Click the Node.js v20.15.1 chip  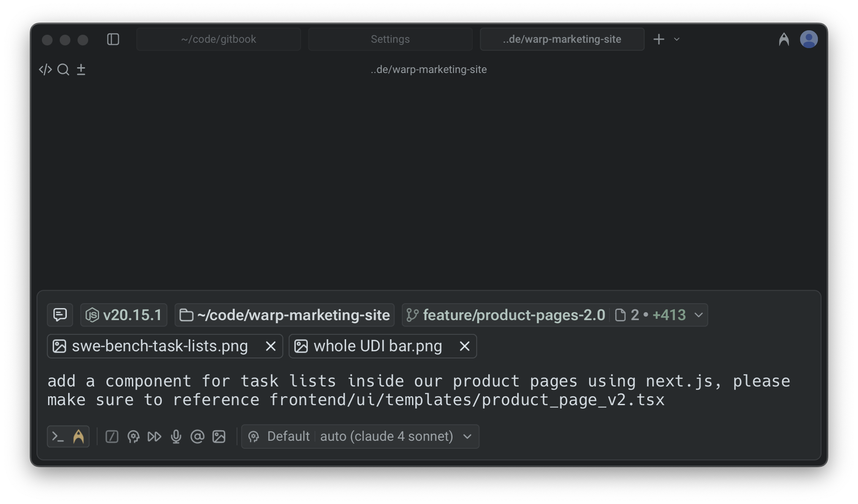point(124,315)
